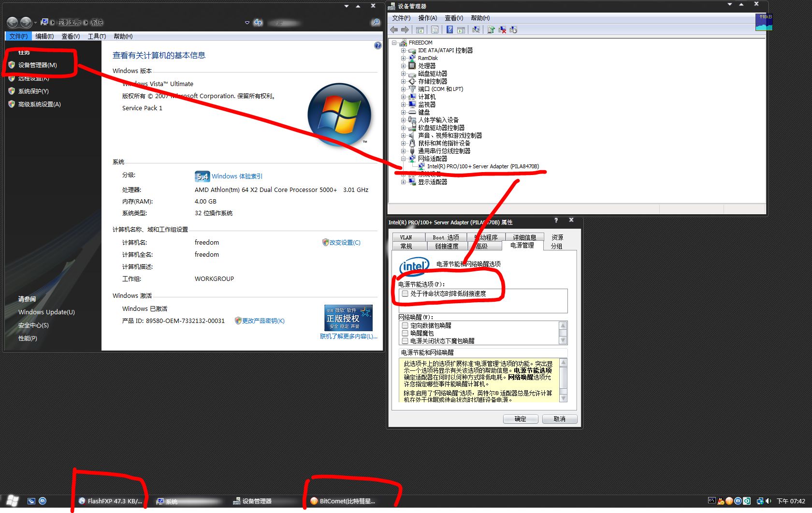Expand 声音、视频和游戏控制器 node

[403, 135]
